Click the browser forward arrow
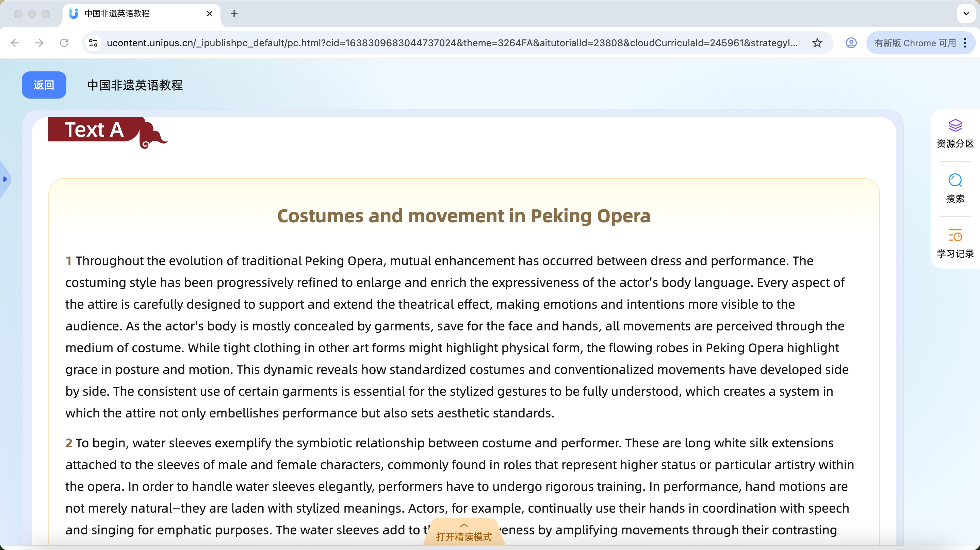This screenshot has height=550, width=980. click(x=39, y=43)
